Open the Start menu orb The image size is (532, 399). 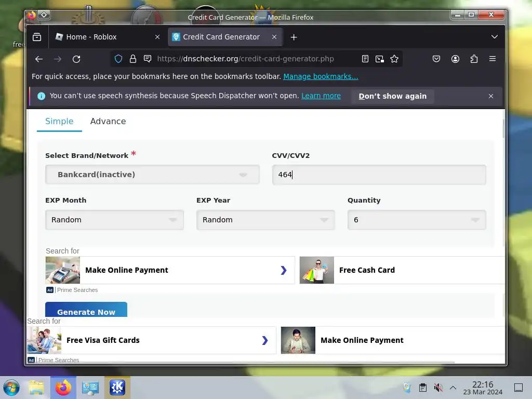(x=11, y=388)
